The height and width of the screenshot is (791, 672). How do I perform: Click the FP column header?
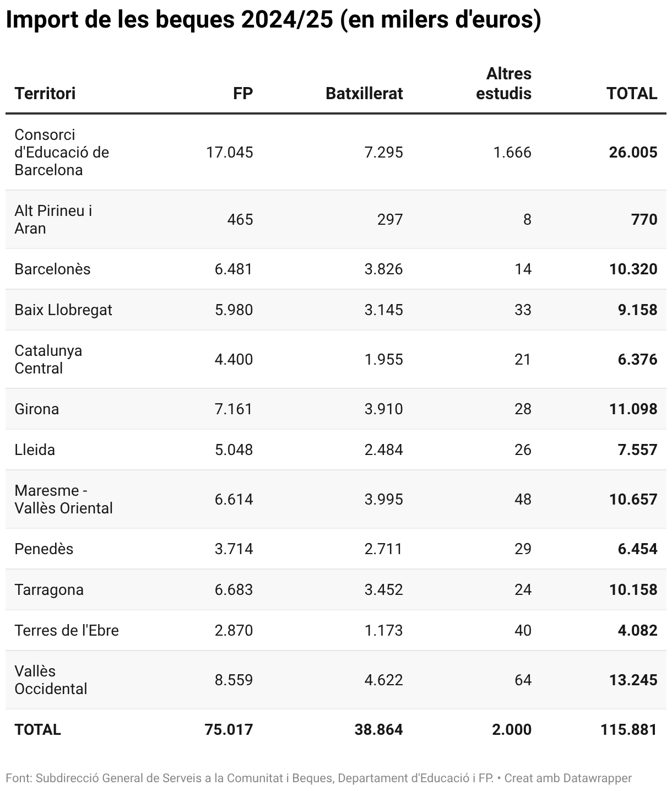pyautogui.click(x=243, y=93)
